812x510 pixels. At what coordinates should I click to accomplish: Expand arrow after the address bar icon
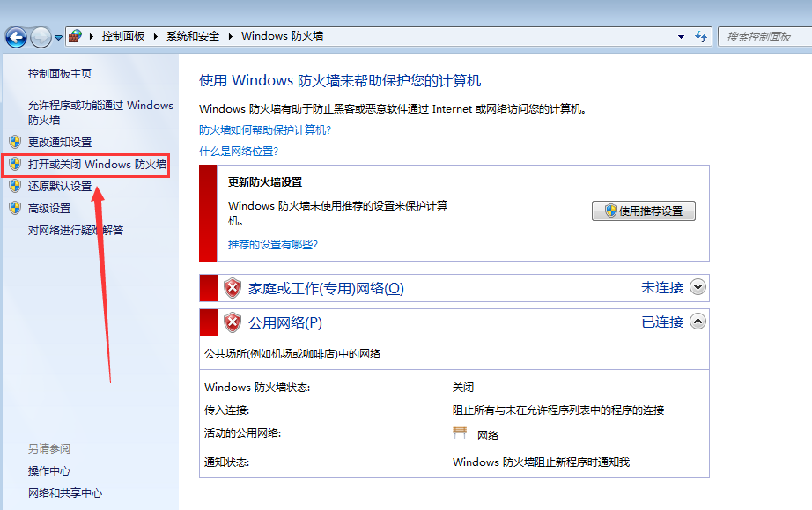coord(92,36)
